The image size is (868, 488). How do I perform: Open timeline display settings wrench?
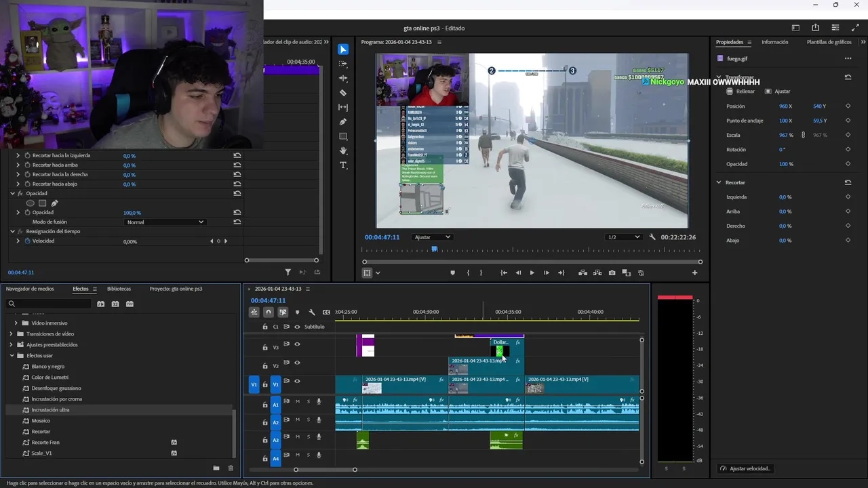click(x=312, y=312)
